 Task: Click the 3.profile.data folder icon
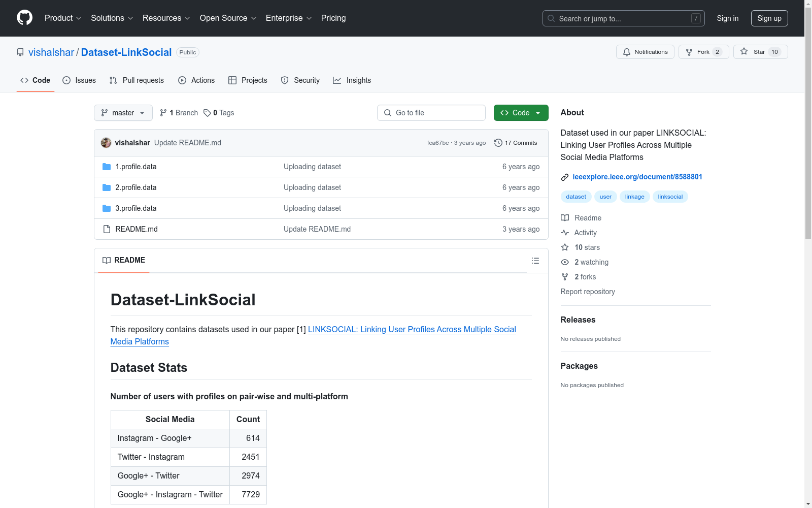[107, 208]
